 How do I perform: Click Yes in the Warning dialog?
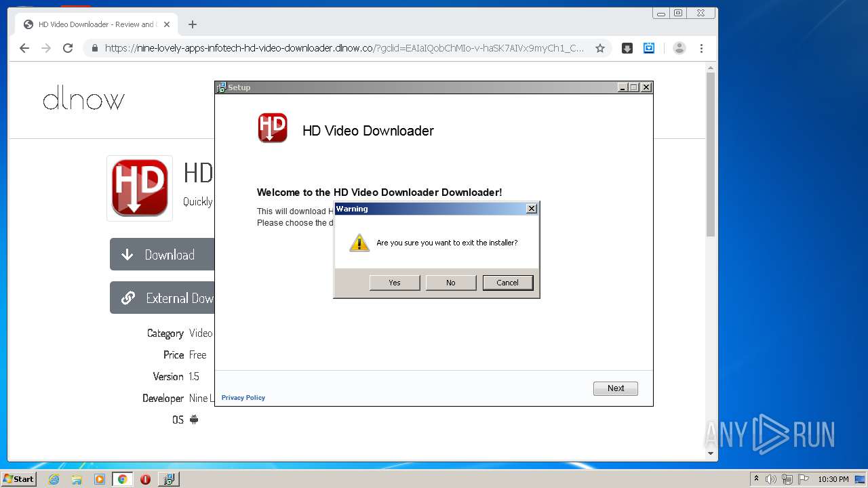pos(395,283)
